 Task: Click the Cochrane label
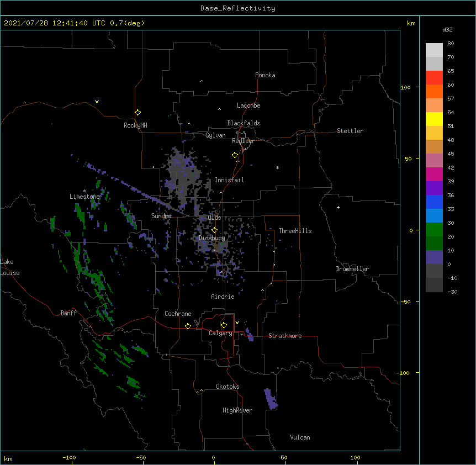point(178,314)
